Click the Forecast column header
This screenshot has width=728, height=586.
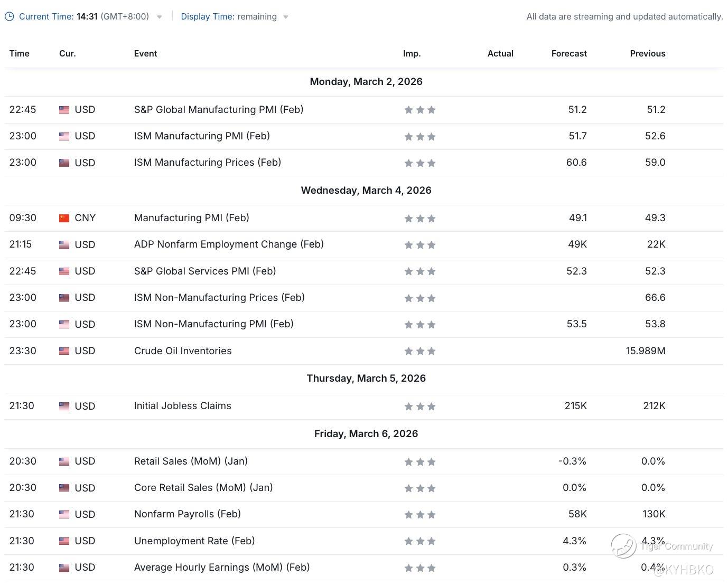(x=568, y=53)
